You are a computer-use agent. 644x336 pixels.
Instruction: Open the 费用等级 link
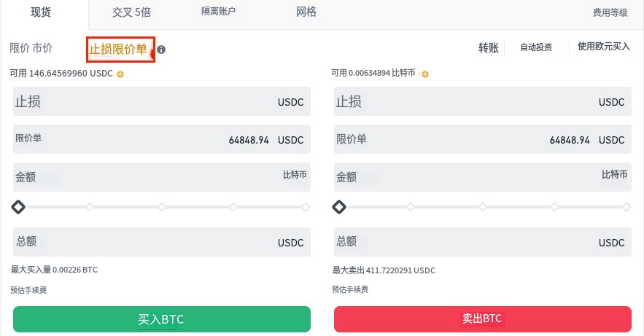(x=610, y=13)
